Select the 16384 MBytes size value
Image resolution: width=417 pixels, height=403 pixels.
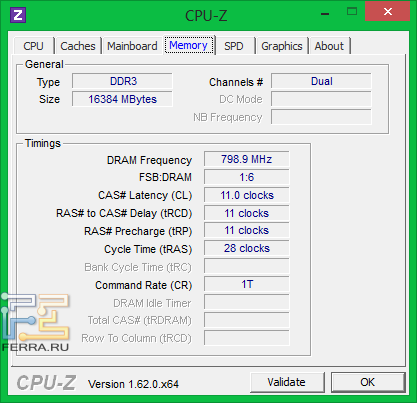(122, 99)
